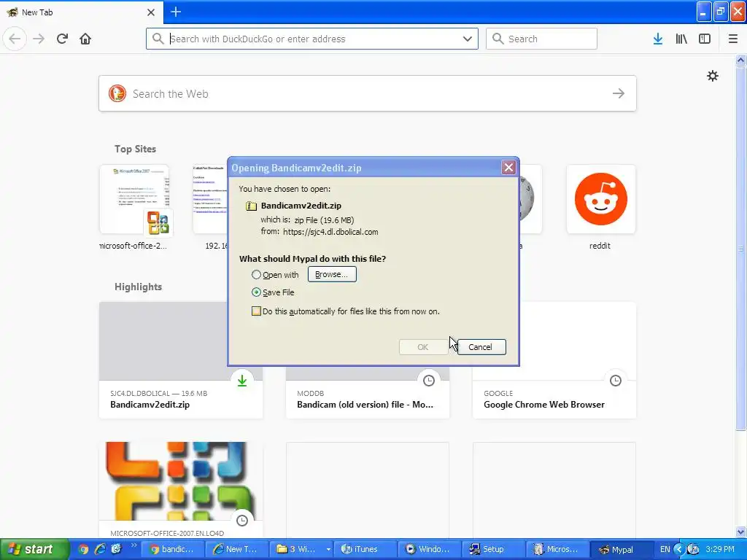Click the browser forward arrow button
This screenshot has width=747, height=560.
(x=39, y=39)
